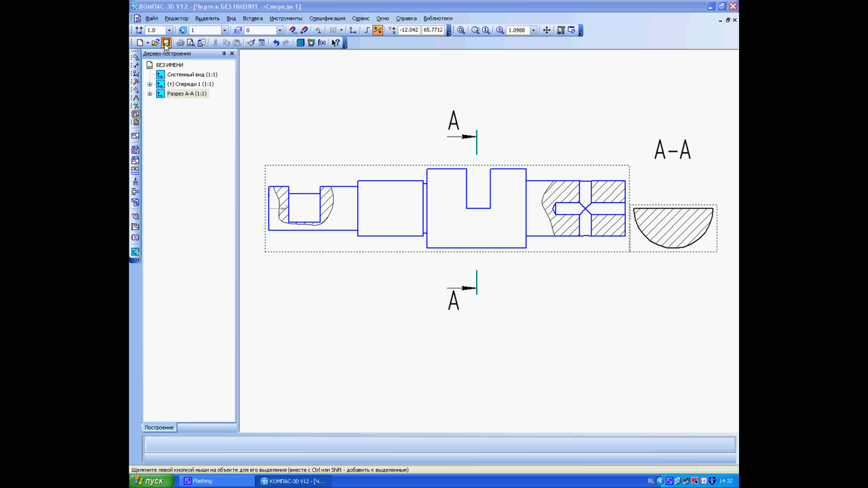The image size is (868, 488).
Task: Click the Windows пуск start button
Action: click(x=150, y=481)
